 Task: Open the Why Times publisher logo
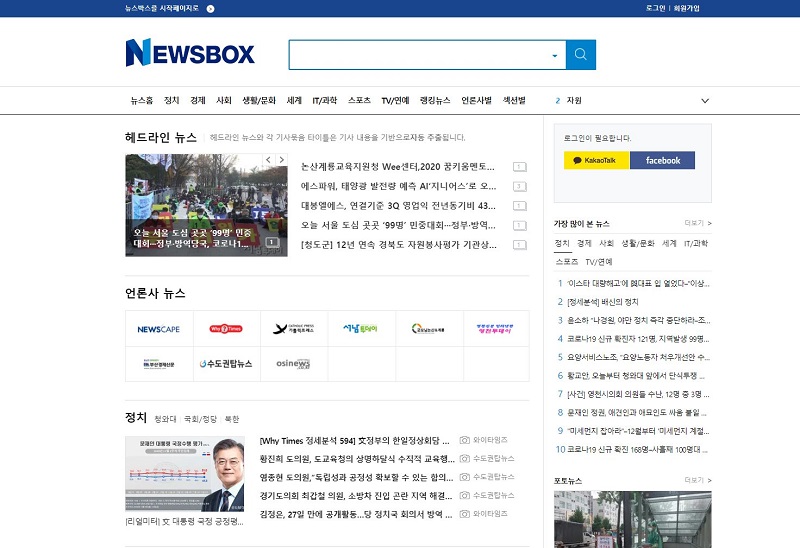[x=226, y=329]
